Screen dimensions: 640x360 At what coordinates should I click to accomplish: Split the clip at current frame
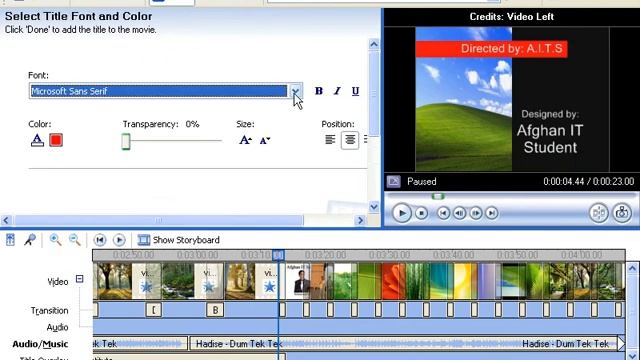pyautogui.click(x=599, y=213)
